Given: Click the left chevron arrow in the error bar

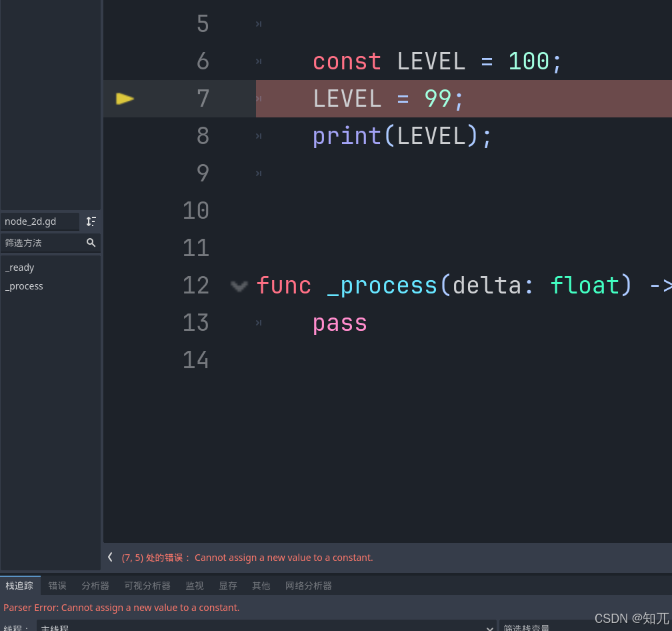Looking at the screenshot, I should (109, 557).
